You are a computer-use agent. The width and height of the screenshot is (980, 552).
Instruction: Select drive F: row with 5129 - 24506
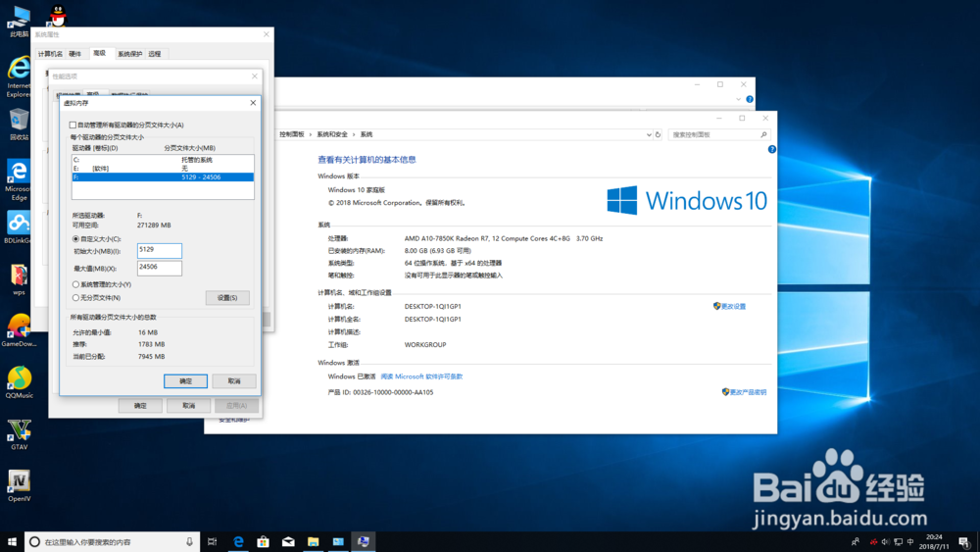pos(163,176)
